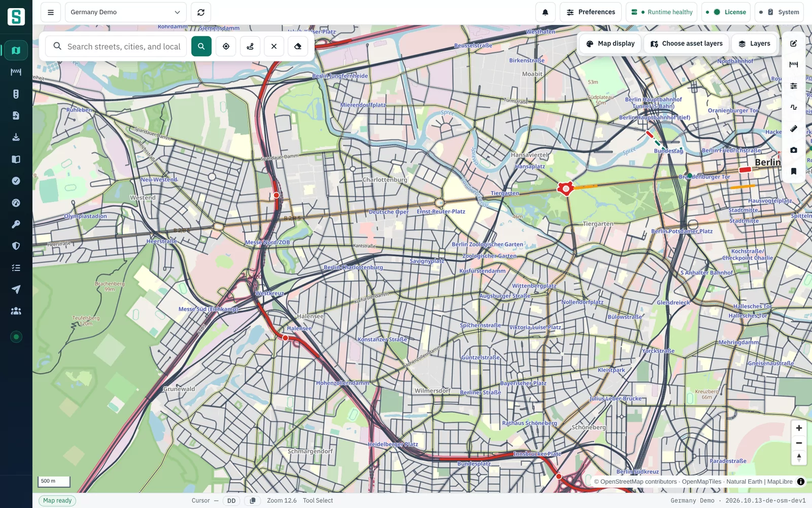Select the edit pencil tool on the right toolbar
The image size is (812, 508).
coord(794,43)
